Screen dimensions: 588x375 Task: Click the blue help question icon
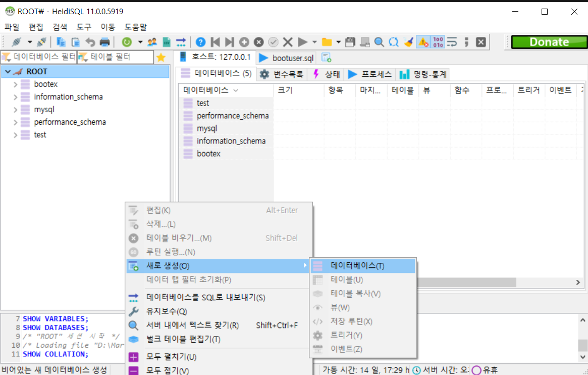(x=200, y=42)
